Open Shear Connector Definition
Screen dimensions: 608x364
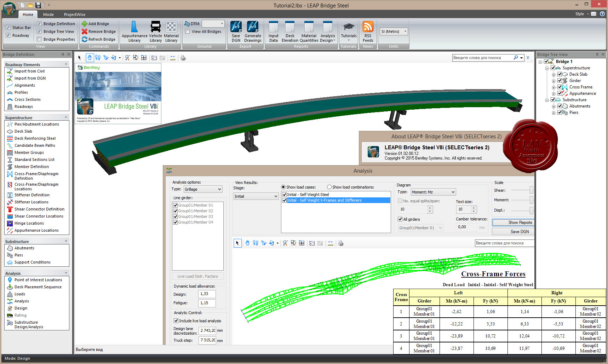coord(39,209)
